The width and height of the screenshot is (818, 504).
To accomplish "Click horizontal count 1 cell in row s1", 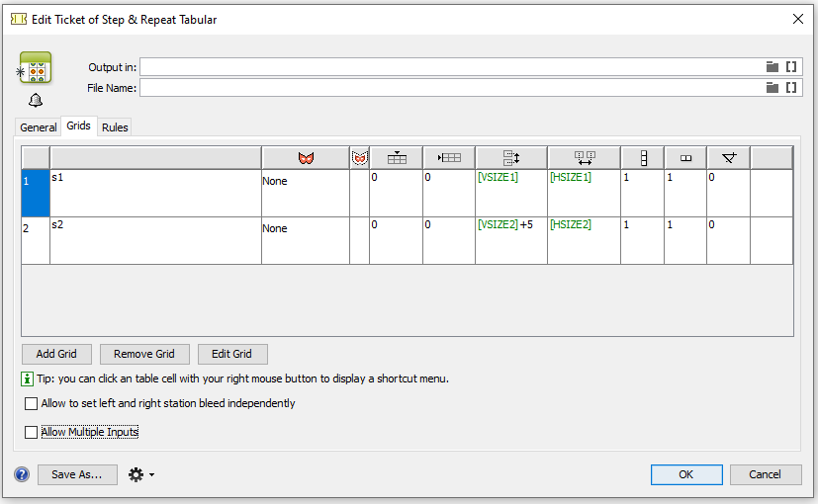I will click(x=685, y=193).
